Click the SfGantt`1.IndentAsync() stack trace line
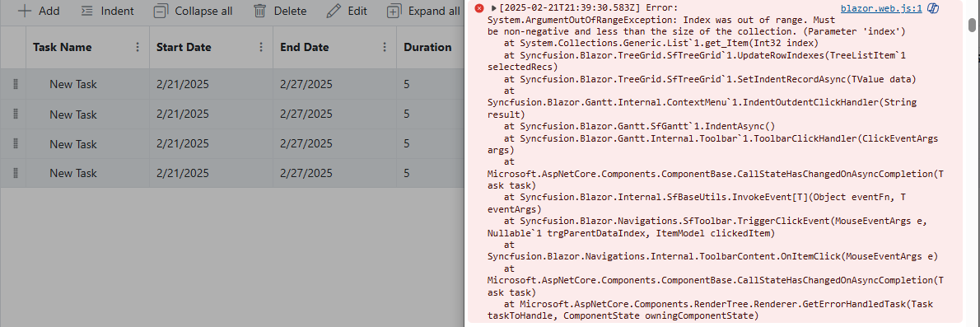 coord(639,126)
